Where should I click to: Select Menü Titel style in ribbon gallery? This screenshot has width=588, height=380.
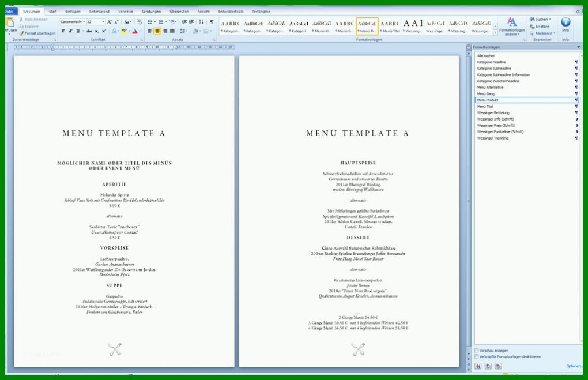(390, 27)
